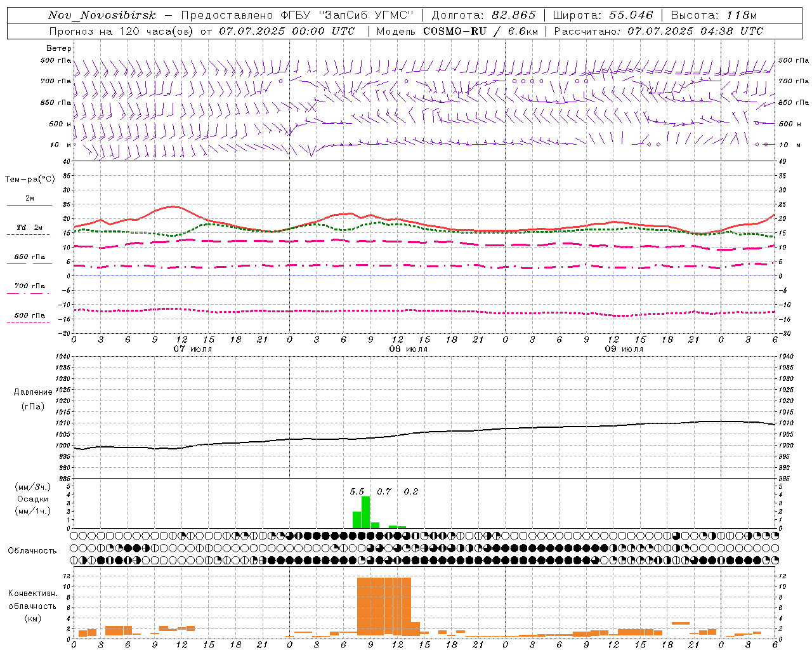Screen dimensions: 812x650
Task: Select the "ЗапСиб УГМС" provider text
Action: tap(366, 15)
